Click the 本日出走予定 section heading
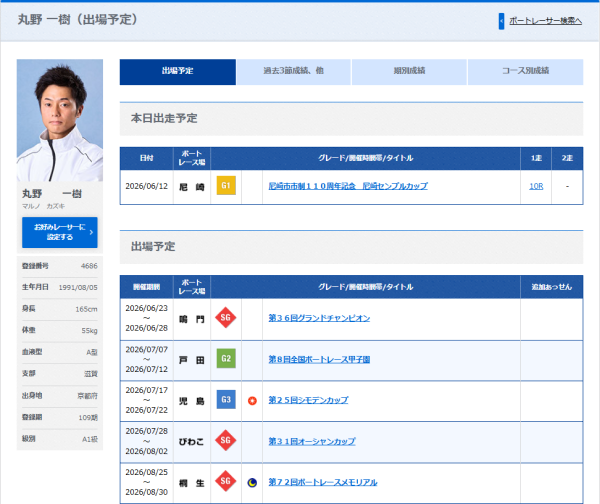This screenshot has height=504, width=600. coord(164,118)
